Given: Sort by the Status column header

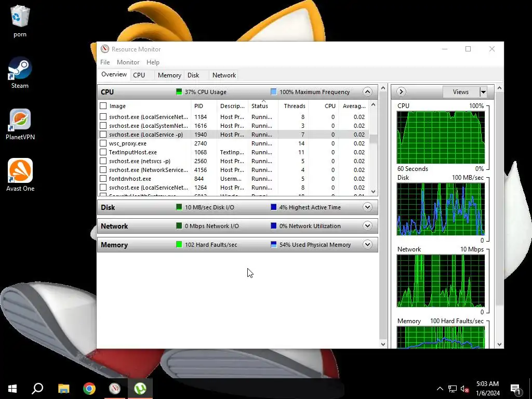Looking at the screenshot, I should [263, 106].
